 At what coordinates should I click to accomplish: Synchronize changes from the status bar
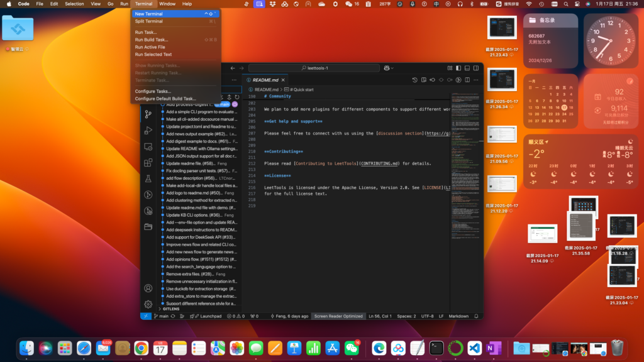tap(173, 316)
